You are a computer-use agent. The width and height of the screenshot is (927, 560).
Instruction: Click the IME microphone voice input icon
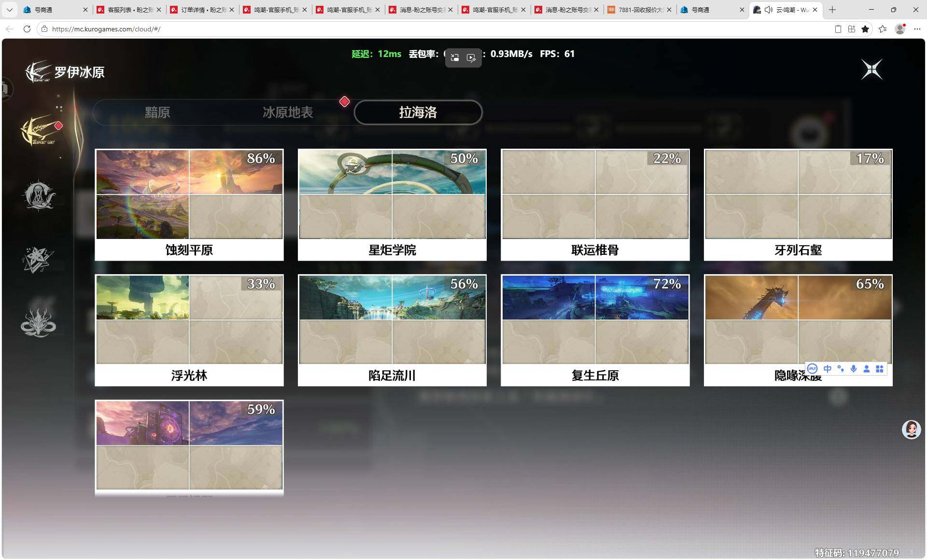pyautogui.click(x=854, y=369)
